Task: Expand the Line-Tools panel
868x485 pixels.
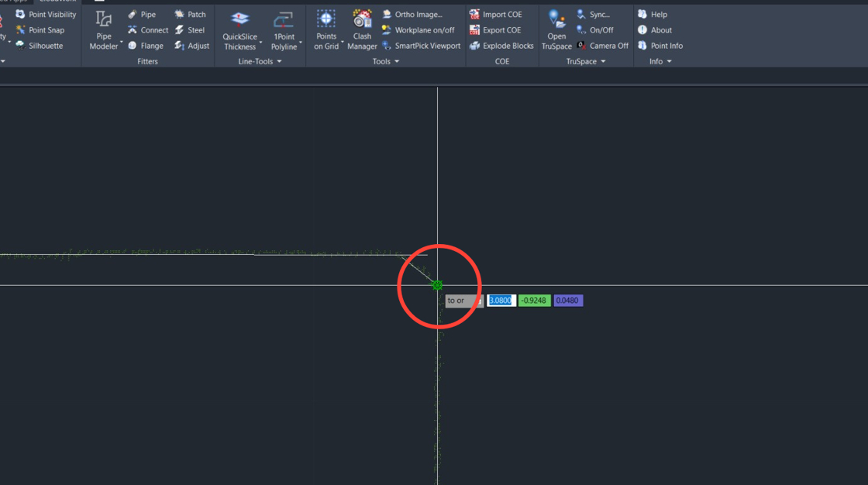Action: coord(260,61)
